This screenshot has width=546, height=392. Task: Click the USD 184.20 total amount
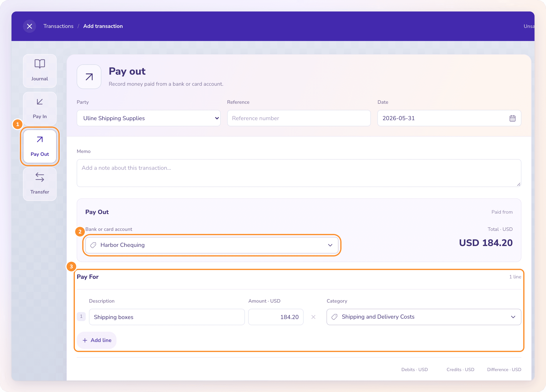click(x=485, y=243)
